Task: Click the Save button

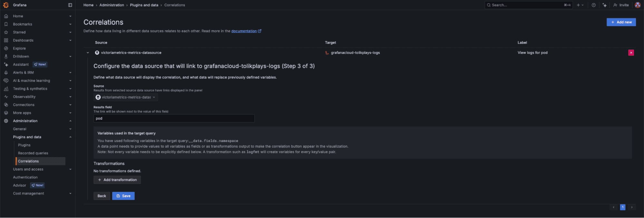Action: [x=123, y=196]
